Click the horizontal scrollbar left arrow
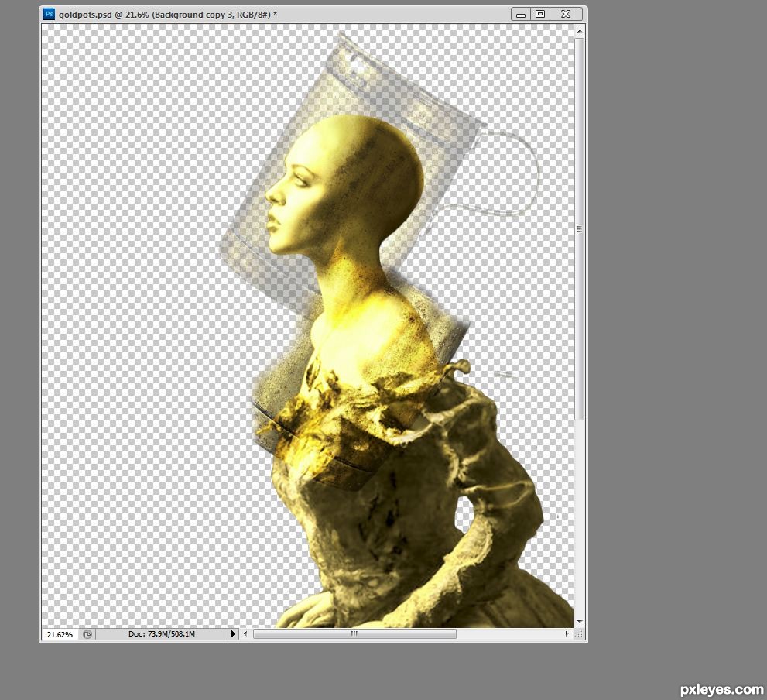This screenshot has width=767, height=700. pyautogui.click(x=245, y=634)
